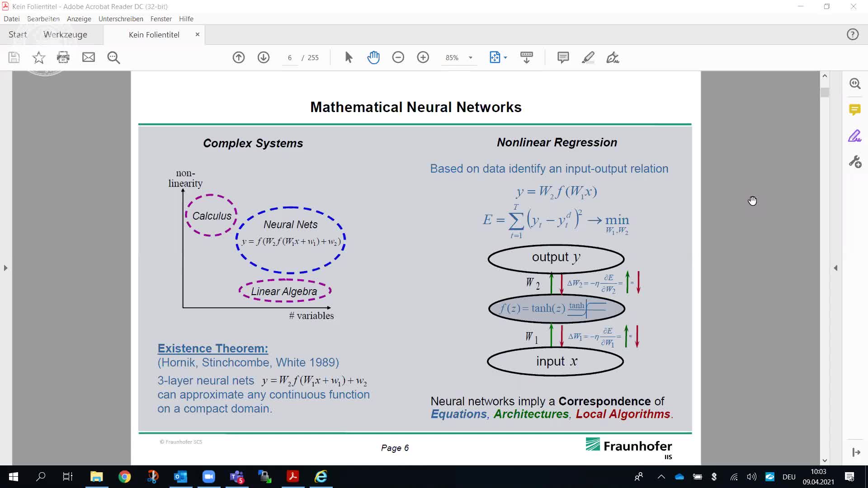Viewport: 868px width, 488px height.
Task: Click the send by email envelope icon
Action: [x=89, y=57]
